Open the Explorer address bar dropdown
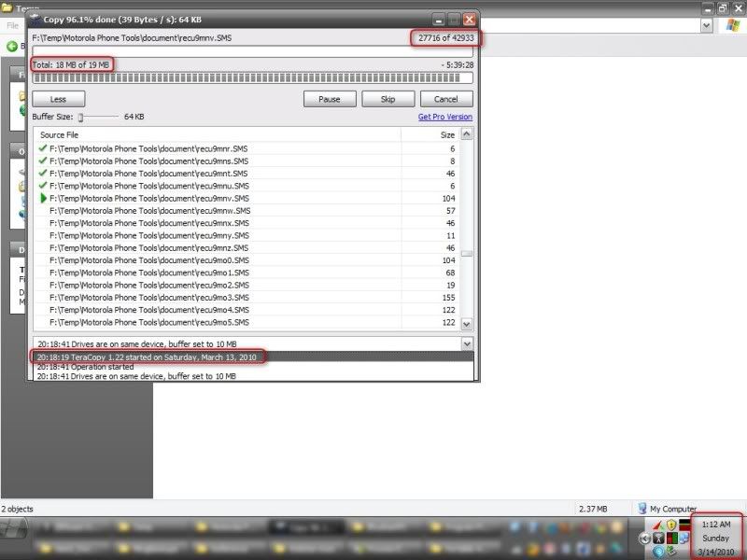The image size is (747, 560). pyautogui.click(x=707, y=26)
